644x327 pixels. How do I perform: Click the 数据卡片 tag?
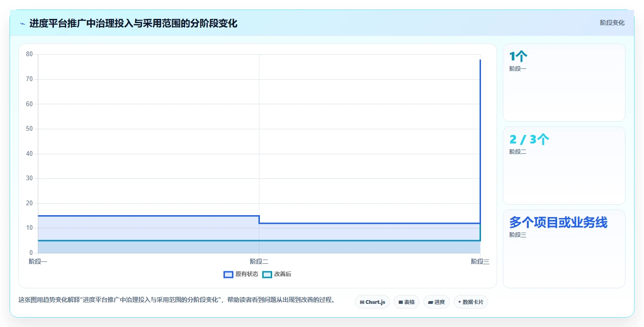click(x=471, y=302)
